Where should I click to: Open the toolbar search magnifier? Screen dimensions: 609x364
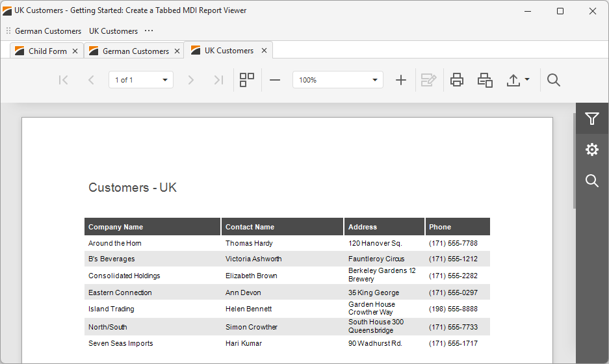point(554,80)
